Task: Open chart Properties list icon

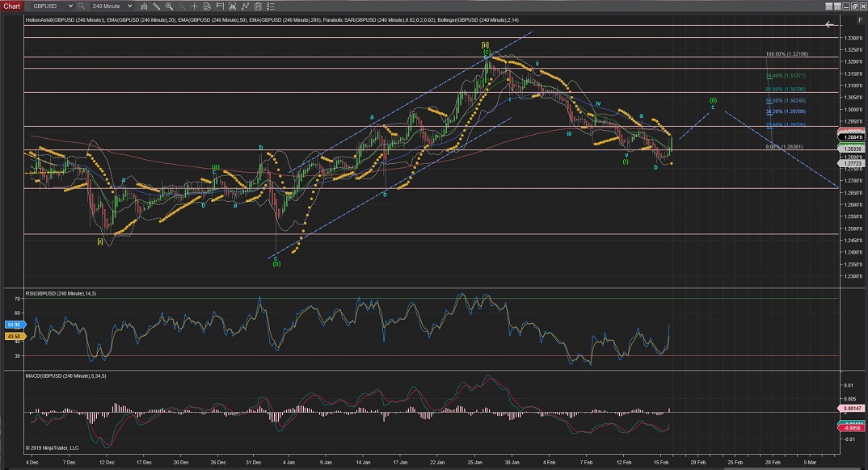Action: [x=271, y=6]
